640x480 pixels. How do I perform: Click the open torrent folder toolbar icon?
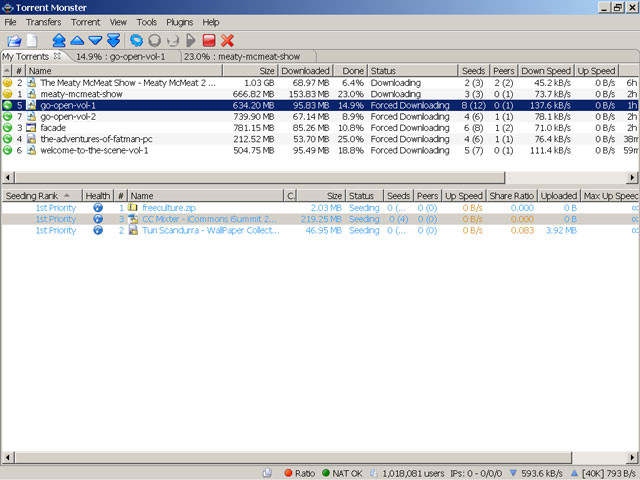(x=14, y=40)
